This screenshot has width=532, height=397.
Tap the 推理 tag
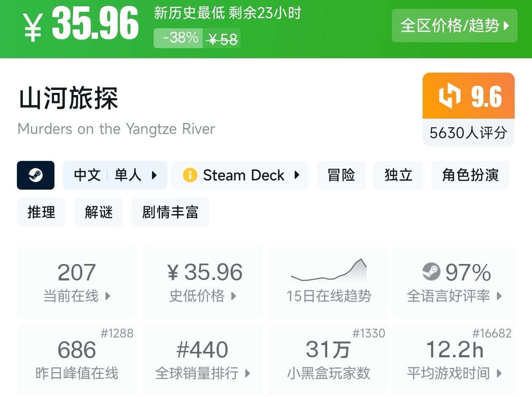41,212
